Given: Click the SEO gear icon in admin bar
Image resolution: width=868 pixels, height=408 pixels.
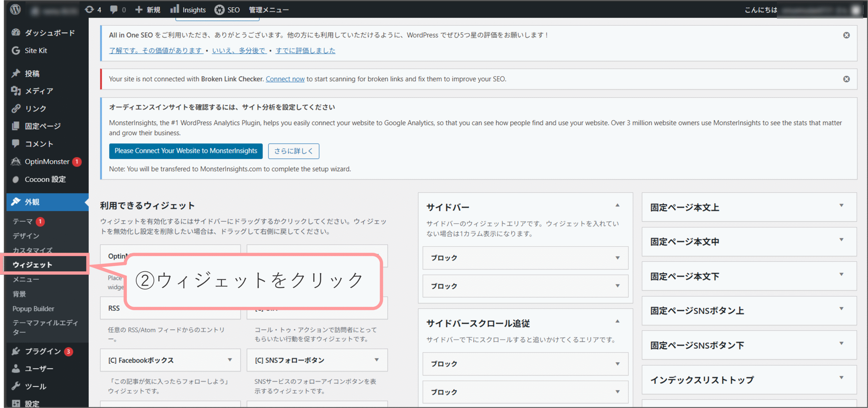Looking at the screenshot, I should tap(219, 10).
